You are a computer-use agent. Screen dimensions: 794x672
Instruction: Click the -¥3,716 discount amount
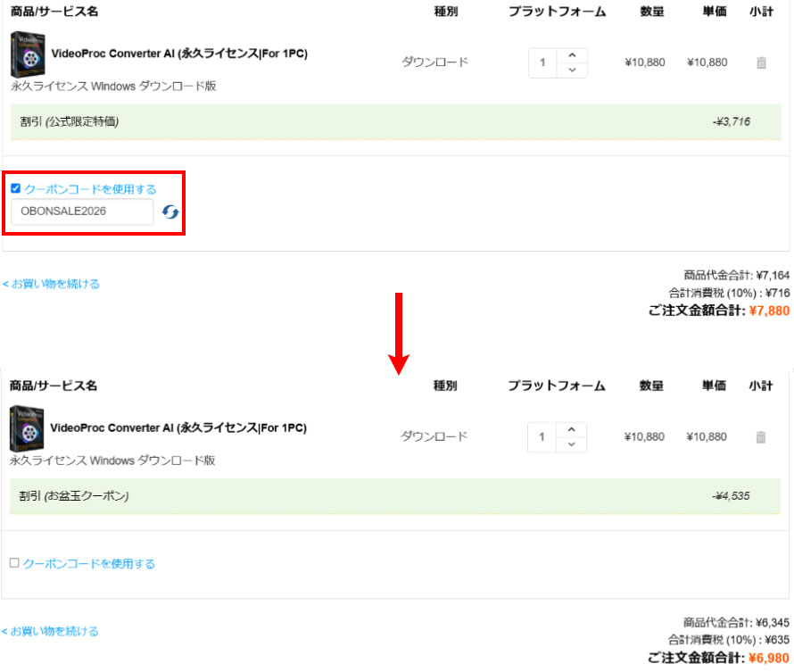pyautogui.click(x=732, y=121)
